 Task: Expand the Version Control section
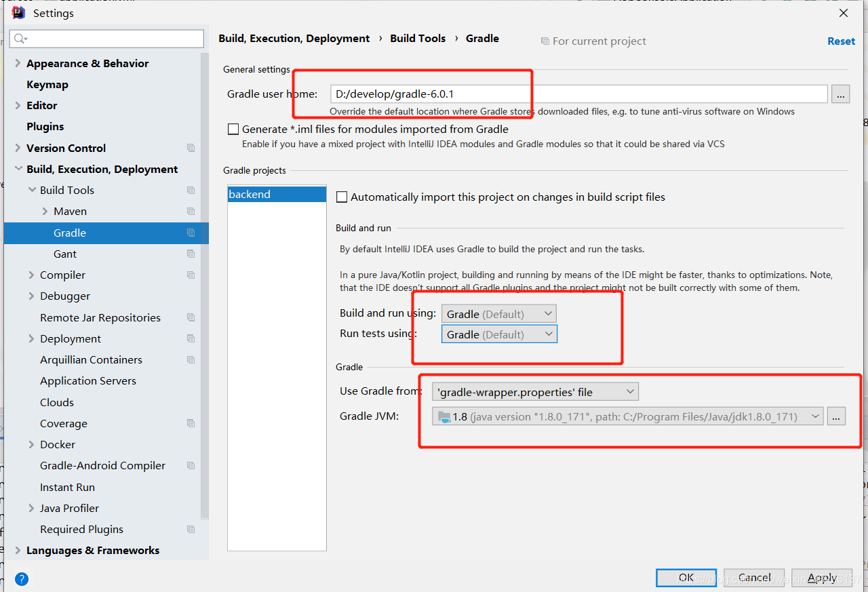point(18,148)
